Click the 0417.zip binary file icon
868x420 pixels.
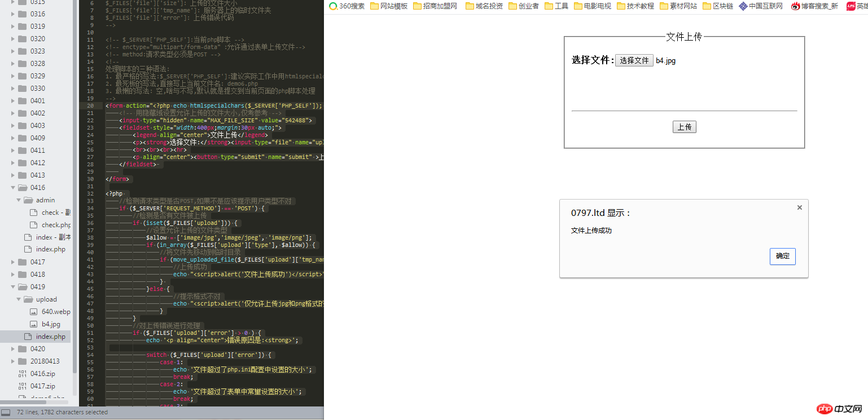pyautogui.click(x=23, y=386)
